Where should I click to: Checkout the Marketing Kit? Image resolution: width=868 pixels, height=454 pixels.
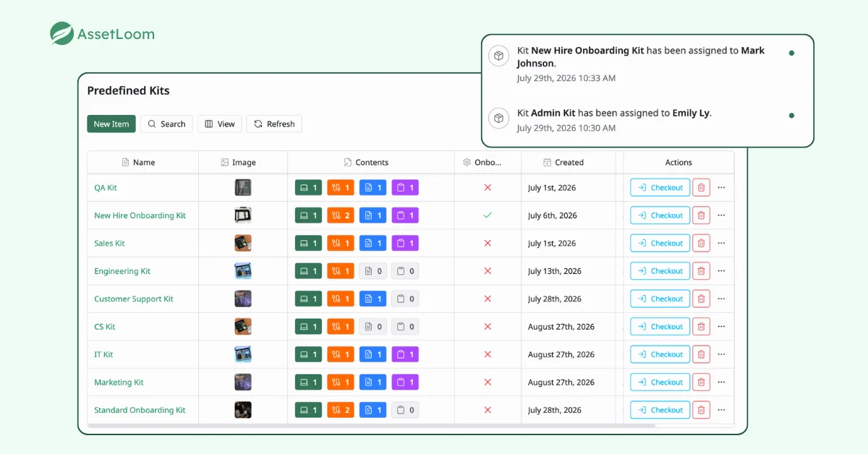click(x=660, y=382)
